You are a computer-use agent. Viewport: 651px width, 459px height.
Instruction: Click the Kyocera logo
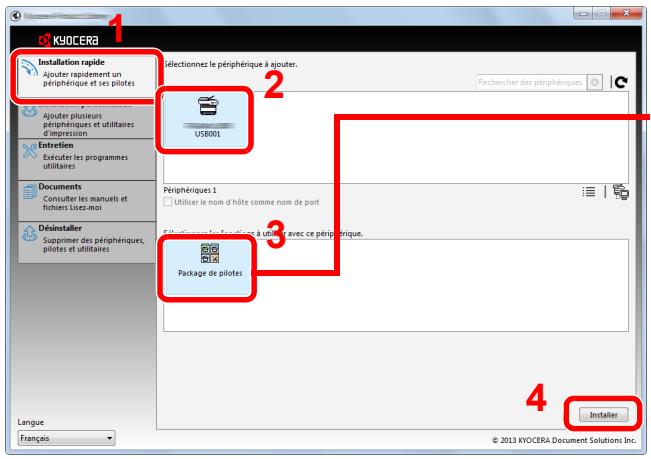pos(69,40)
